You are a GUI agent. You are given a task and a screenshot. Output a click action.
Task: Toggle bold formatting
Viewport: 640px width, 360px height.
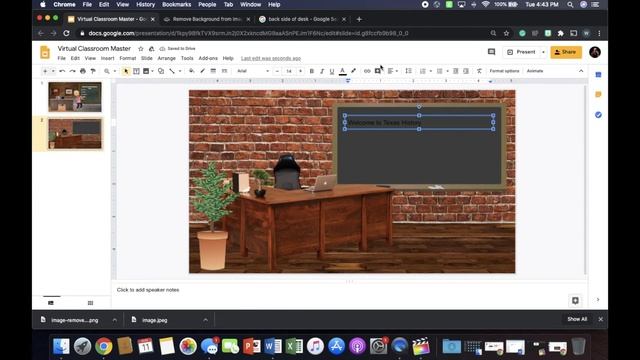[312, 71]
